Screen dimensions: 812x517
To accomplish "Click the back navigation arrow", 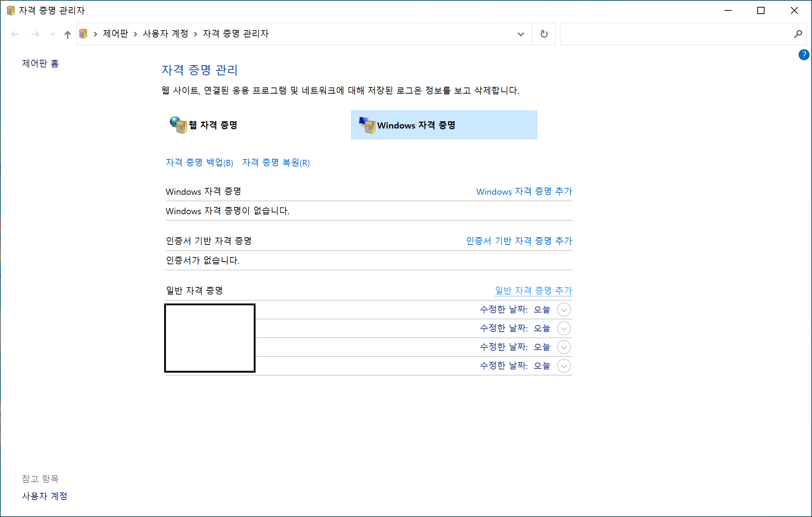I will pos(15,34).
